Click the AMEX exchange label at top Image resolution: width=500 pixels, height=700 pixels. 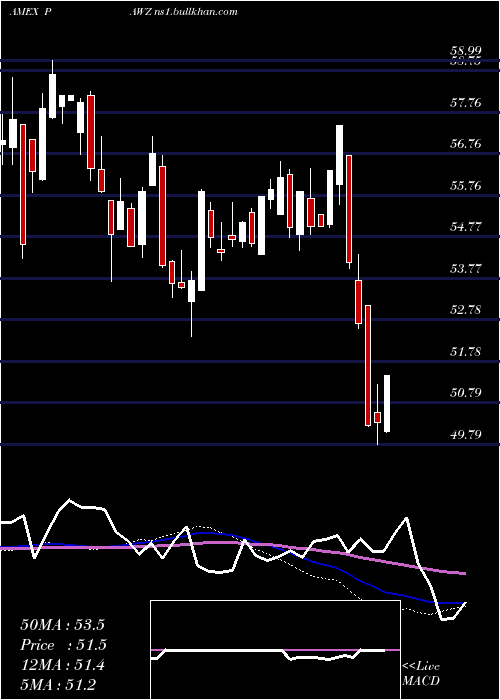[x=24, y=12]
